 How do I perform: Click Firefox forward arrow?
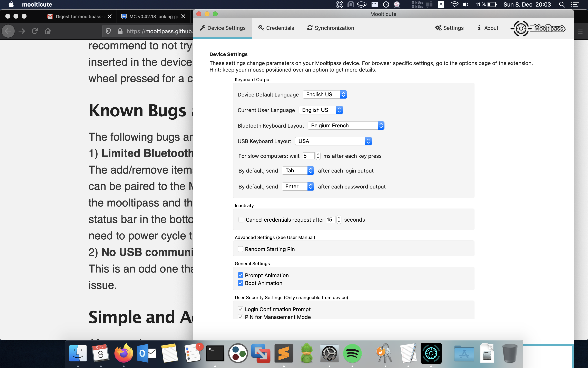click(x=22, y=31)
